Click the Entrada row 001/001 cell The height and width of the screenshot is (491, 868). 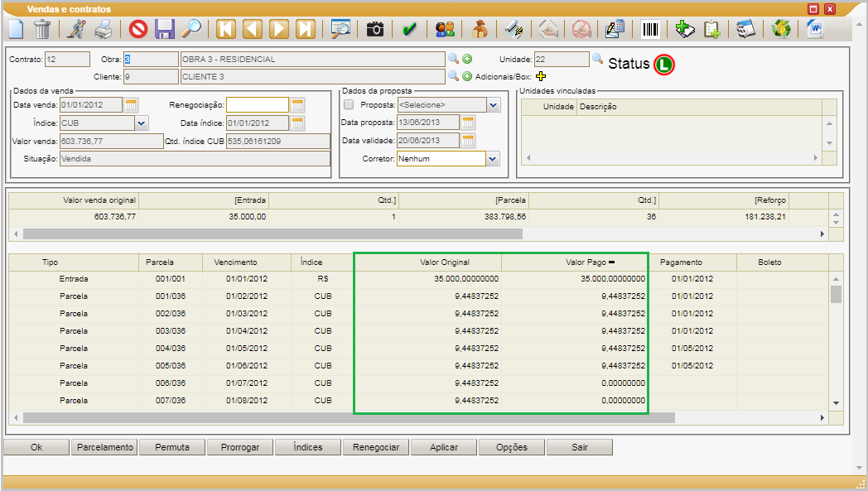click(x=171, y=279)
